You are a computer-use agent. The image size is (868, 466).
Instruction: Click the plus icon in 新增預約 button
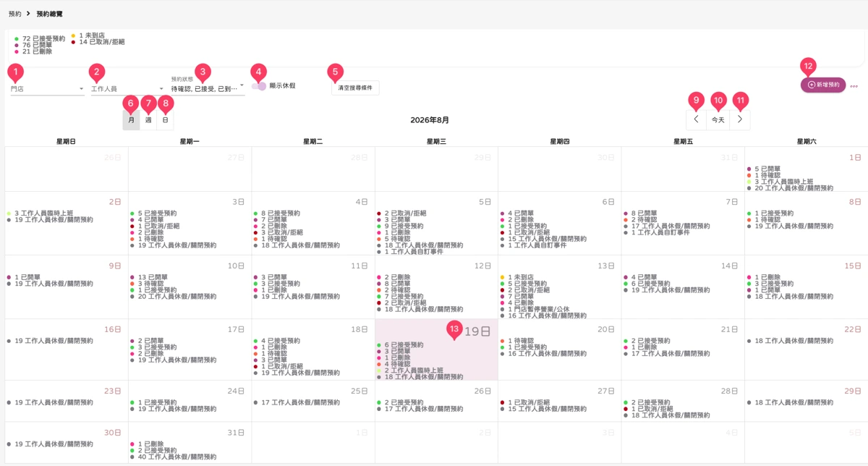[812, 85]
